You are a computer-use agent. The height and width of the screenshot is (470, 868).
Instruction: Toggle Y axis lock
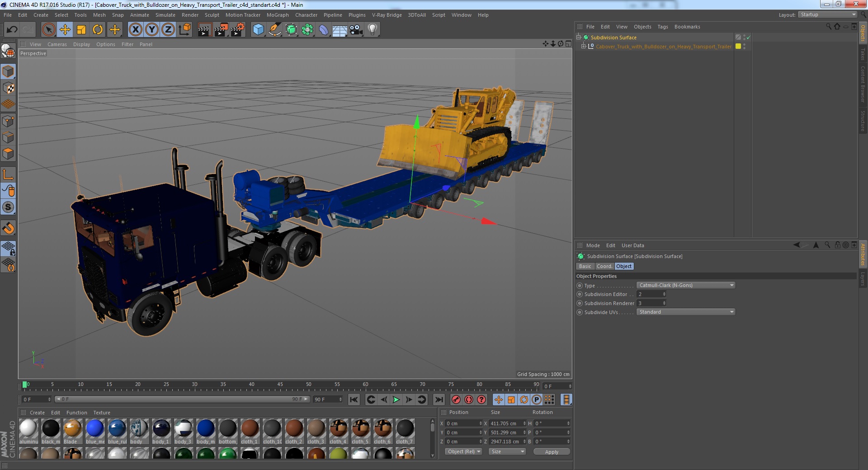152,30
